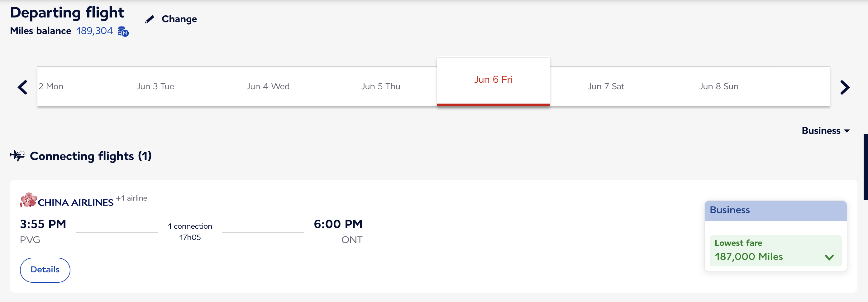
Task: Click the Business fare card header
Action: (775, 211)
